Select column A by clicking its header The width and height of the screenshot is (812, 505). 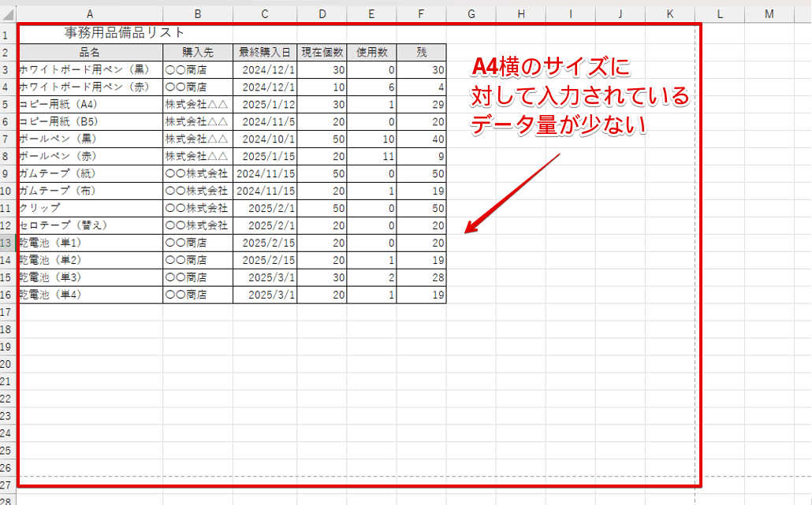point(89,13)
